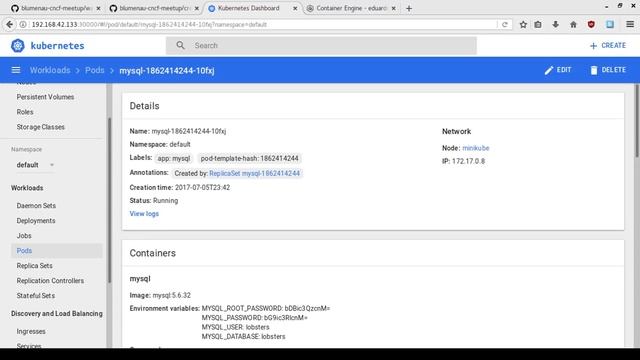Open Replication Controllers in sidebar

pos(50,281)
